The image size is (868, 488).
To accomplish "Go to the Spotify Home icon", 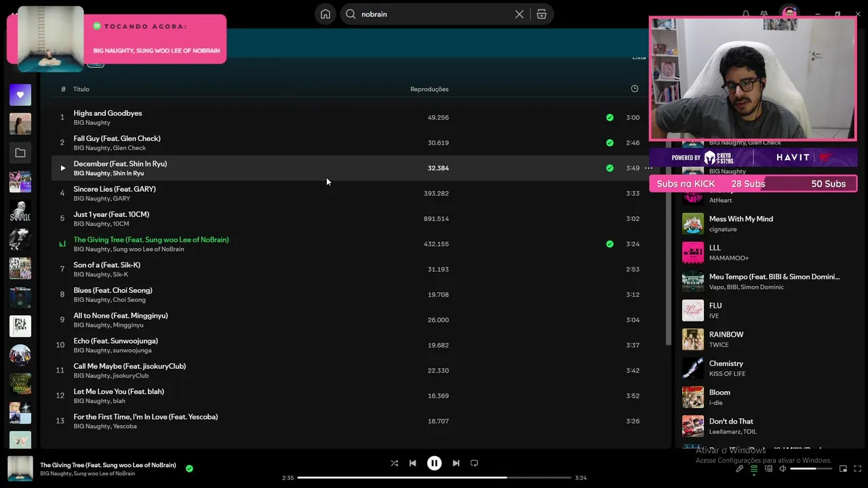I will [325, 14].
